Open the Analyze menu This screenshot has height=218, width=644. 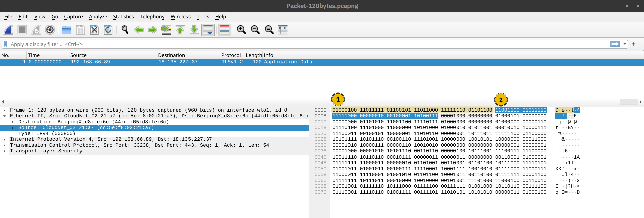98,17
